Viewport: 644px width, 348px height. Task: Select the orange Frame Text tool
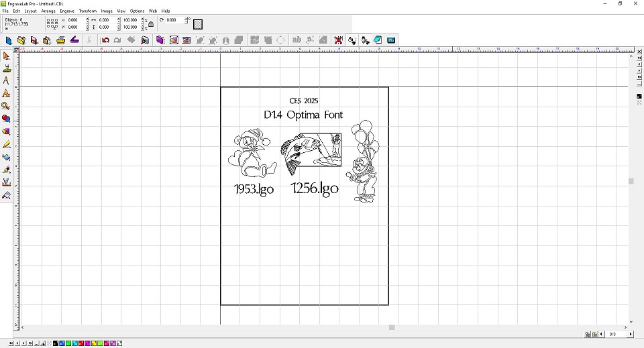point(6,94)
